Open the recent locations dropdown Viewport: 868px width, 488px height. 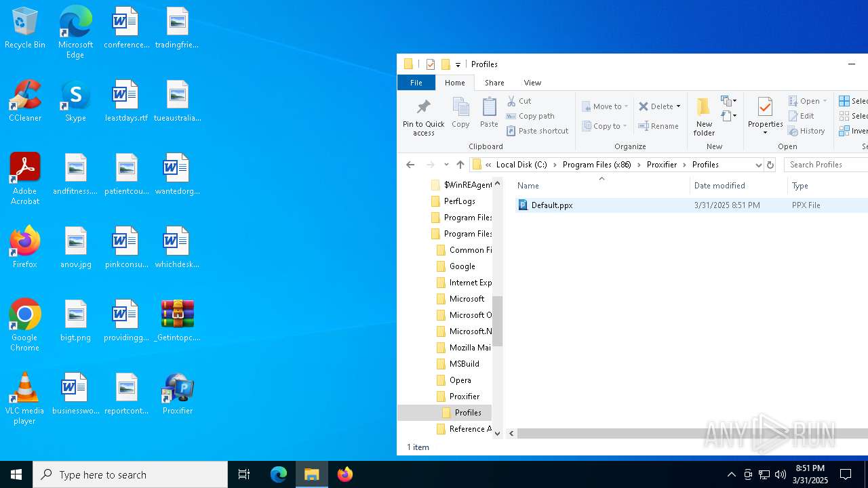point(446,165)
